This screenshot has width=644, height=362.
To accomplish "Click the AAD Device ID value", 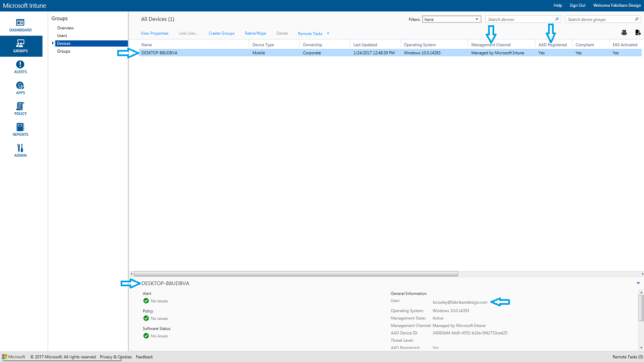I will click(x=470, y=333).
